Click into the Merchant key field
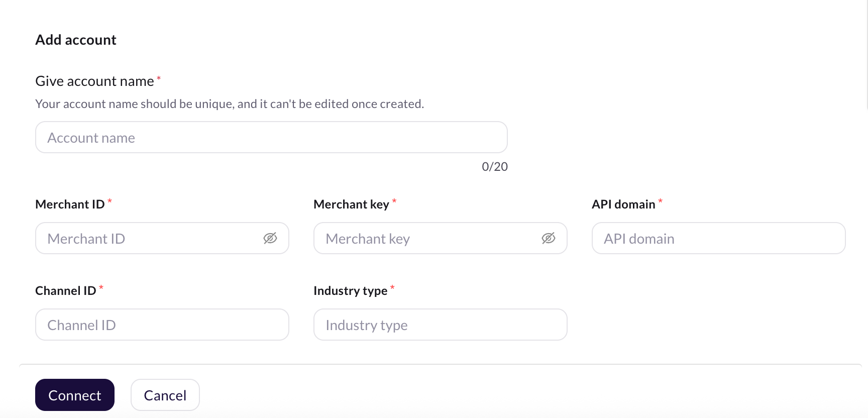868x418 pixels. pos(441,238)
